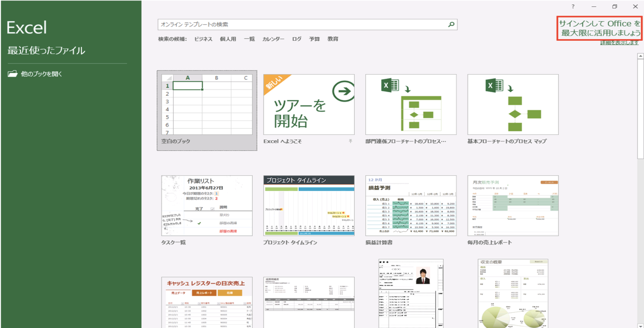Click the ビジネス suggested search link

203,39
